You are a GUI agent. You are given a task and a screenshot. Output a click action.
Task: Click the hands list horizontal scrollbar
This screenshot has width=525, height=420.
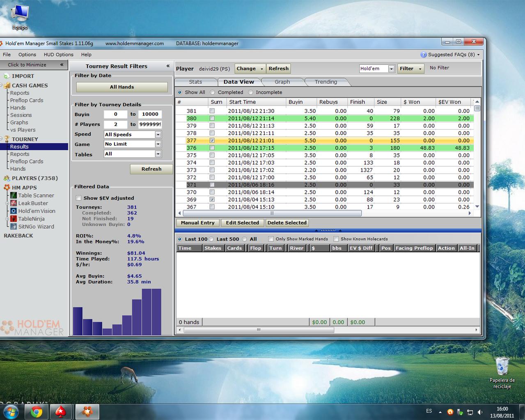(x=258, y=330)
